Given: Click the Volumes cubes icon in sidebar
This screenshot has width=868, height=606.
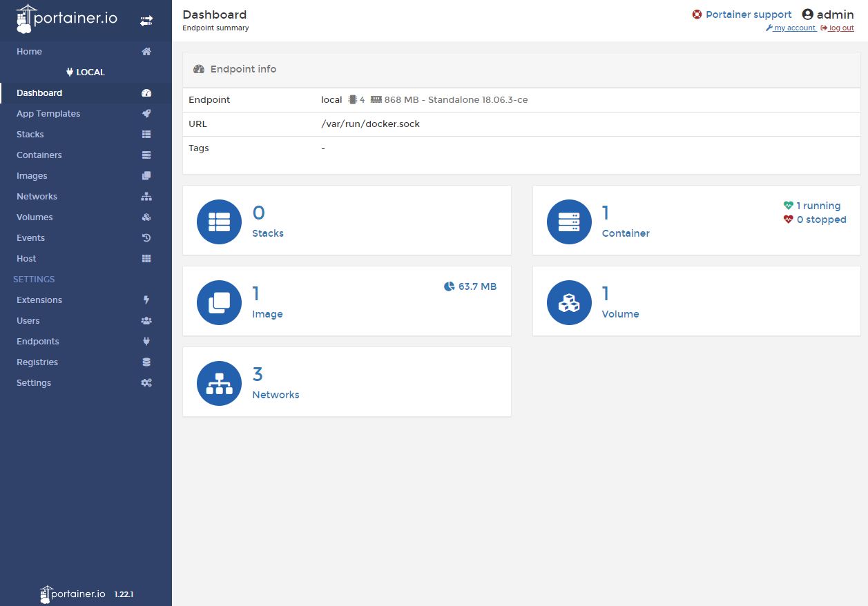Looking at the screenshot, I should pos(146,217).
